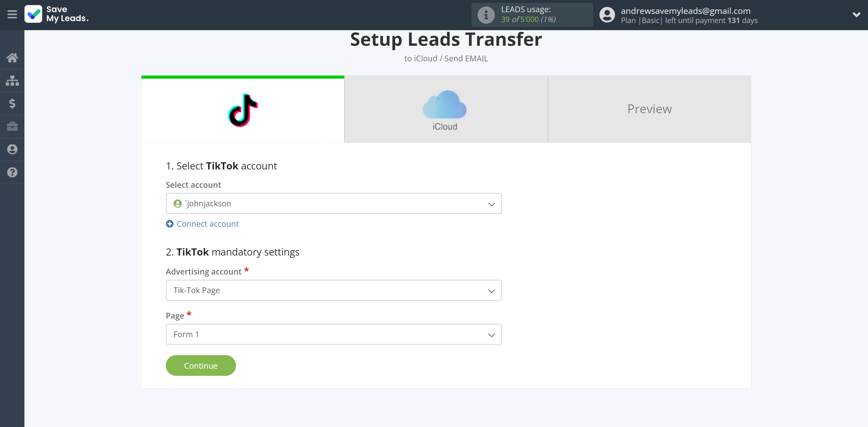
Task: Click the Continue button
Action: [x=200, y=365]
